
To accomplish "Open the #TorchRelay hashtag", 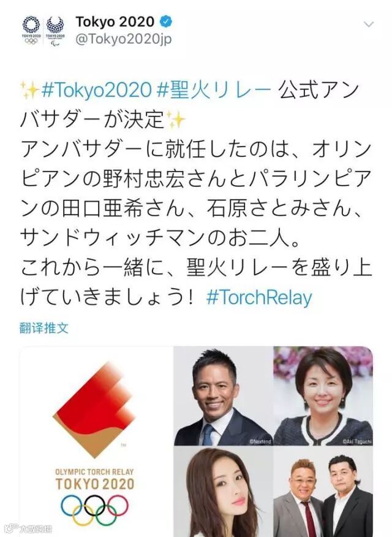I will (259, 297).
